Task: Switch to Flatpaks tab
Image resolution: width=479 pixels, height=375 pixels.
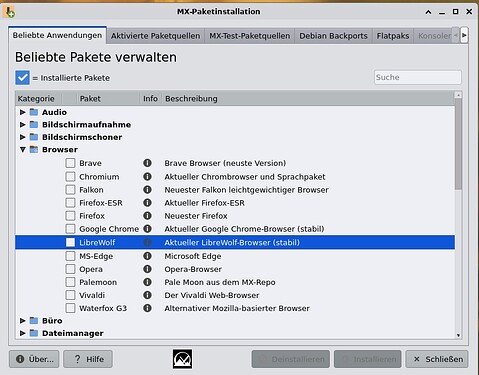Action: pyautogui.click(x=393, y=36)
